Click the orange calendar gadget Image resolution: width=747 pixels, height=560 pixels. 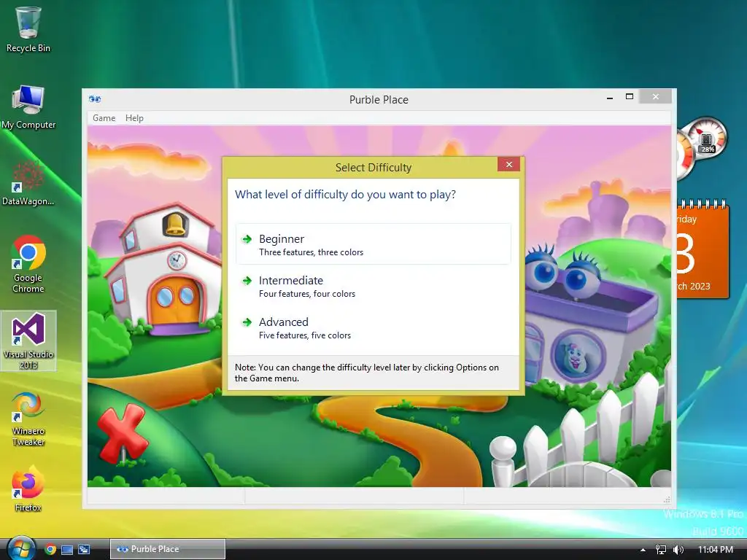coord(703,250)
